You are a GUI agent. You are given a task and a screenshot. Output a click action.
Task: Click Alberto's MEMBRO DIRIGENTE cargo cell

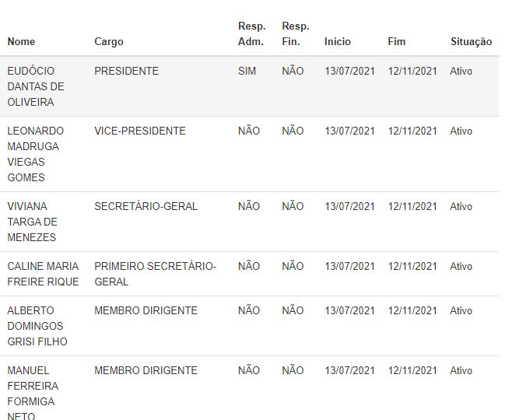click(x=146, y=310)
